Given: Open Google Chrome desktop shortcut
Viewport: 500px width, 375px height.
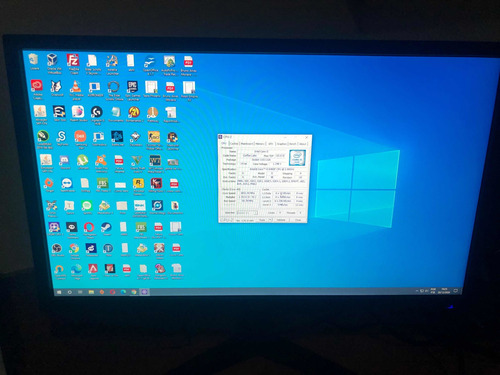Looking at the screenshot, I should pyautogui.click(x=74, y=251).
